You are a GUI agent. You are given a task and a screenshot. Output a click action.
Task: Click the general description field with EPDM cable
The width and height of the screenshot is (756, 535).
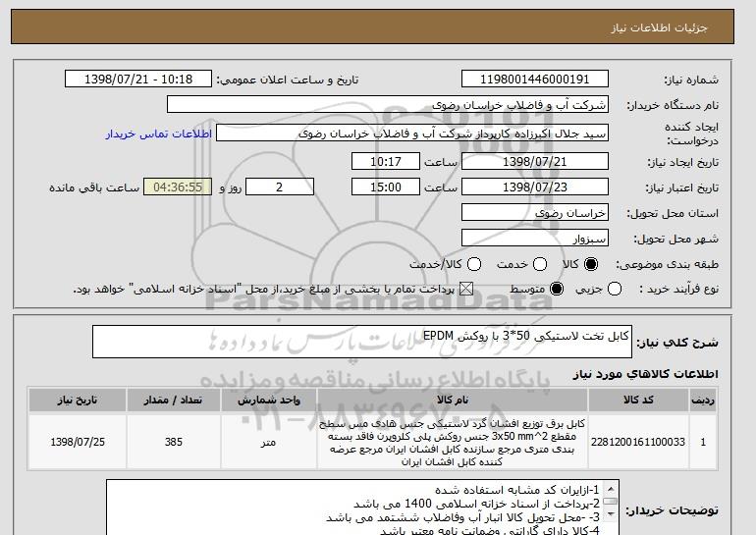click(x=362, y=342)
